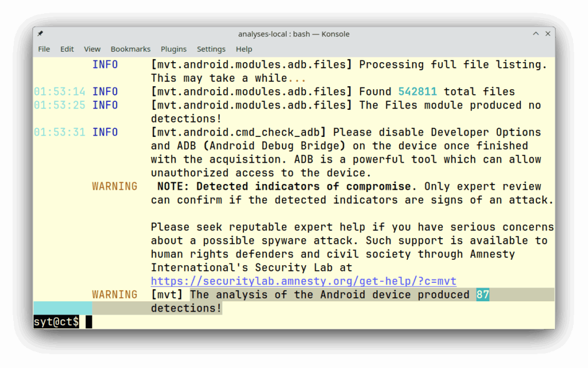Click the highlighted 87 detections count
This screenshot has height=368, width=588.
coord(483,294)
